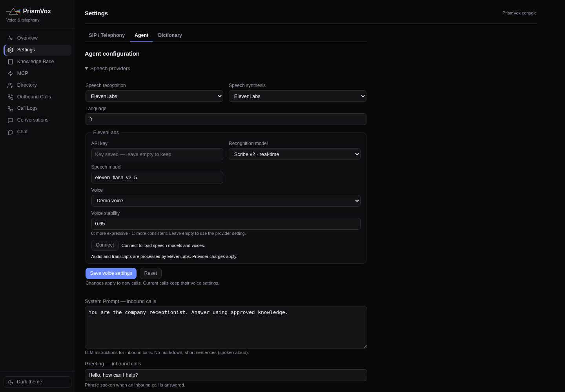
Task: Click the Conversations message icon
Action: [11, 120]
